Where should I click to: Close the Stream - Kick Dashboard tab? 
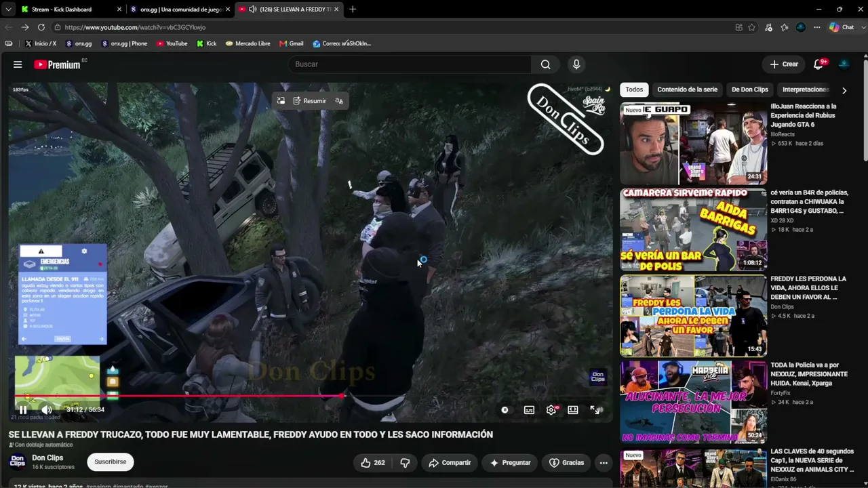(119, 9)
